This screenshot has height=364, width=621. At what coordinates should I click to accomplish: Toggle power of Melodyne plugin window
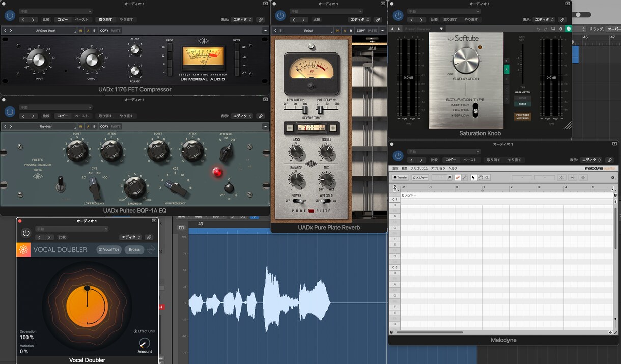click(398, 156)
